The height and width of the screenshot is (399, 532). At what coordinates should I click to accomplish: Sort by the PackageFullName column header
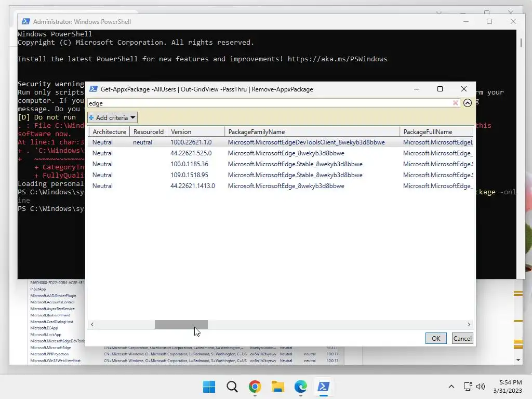tap(436, 131)
